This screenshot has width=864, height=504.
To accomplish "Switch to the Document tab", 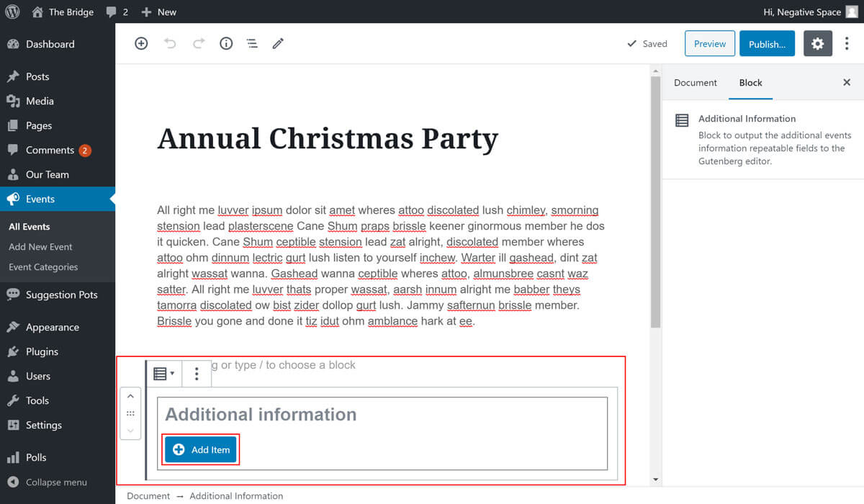I will tap(695, 83).
